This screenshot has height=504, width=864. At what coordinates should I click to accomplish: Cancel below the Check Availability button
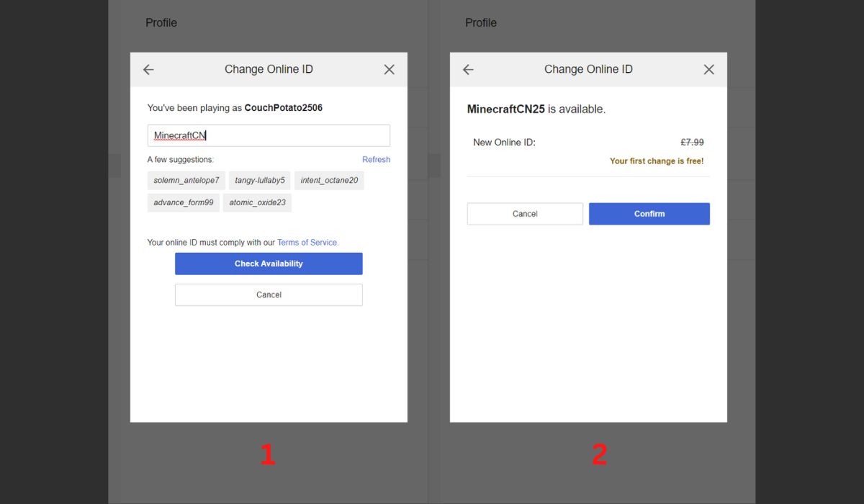click(269, 295)
